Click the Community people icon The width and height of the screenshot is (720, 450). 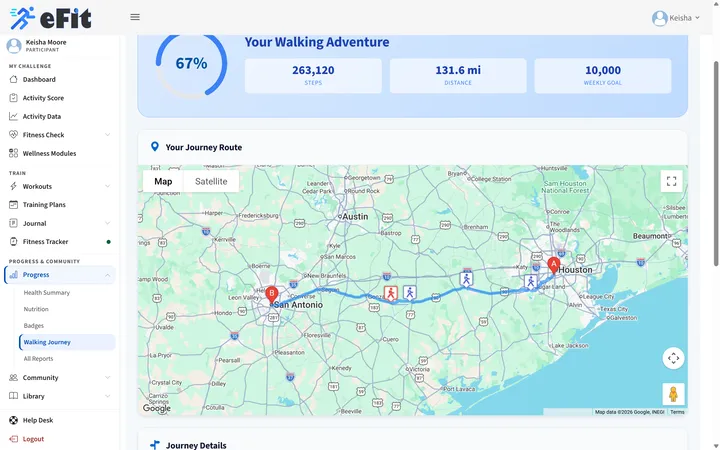pos(13,377)
